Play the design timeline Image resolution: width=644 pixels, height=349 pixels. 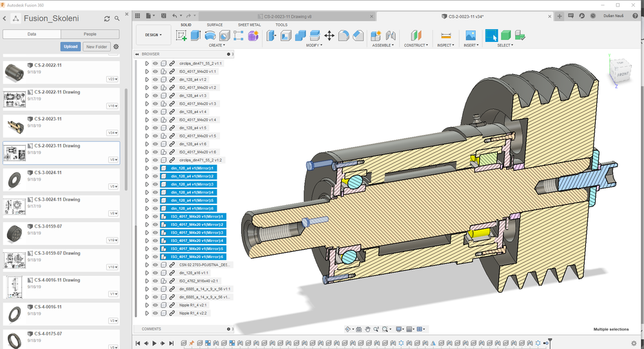[x=155, y=343]
